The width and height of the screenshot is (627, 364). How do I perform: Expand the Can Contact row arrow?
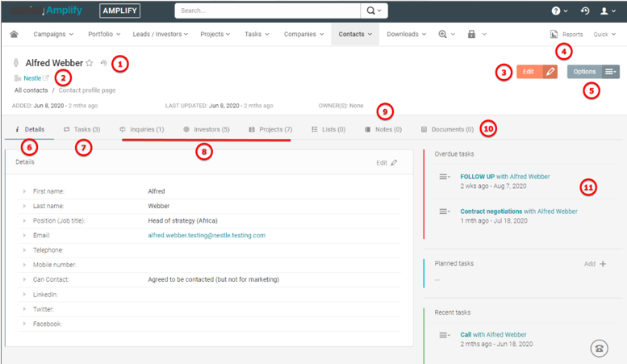(x=24, y=279)
